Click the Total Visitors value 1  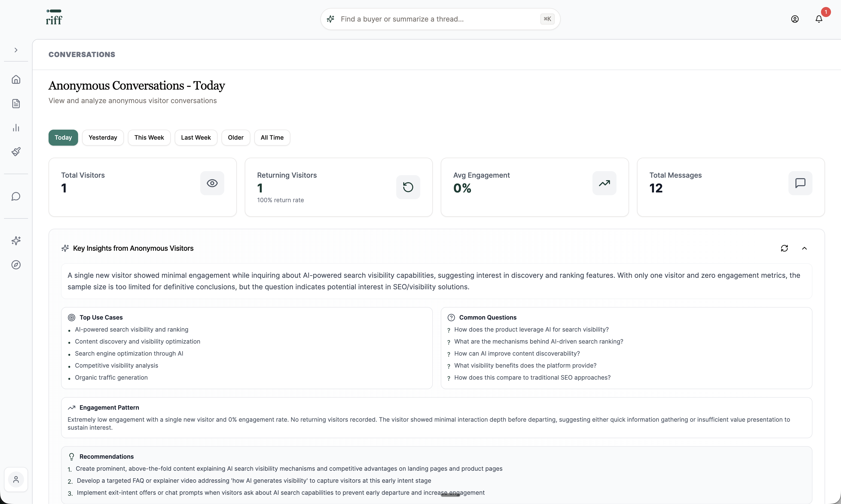point(64,188)
